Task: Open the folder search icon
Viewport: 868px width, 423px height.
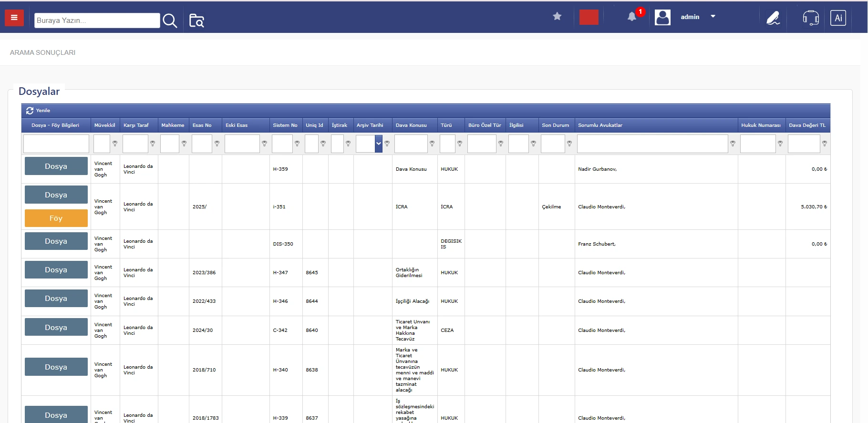Action: coord(196,21)
